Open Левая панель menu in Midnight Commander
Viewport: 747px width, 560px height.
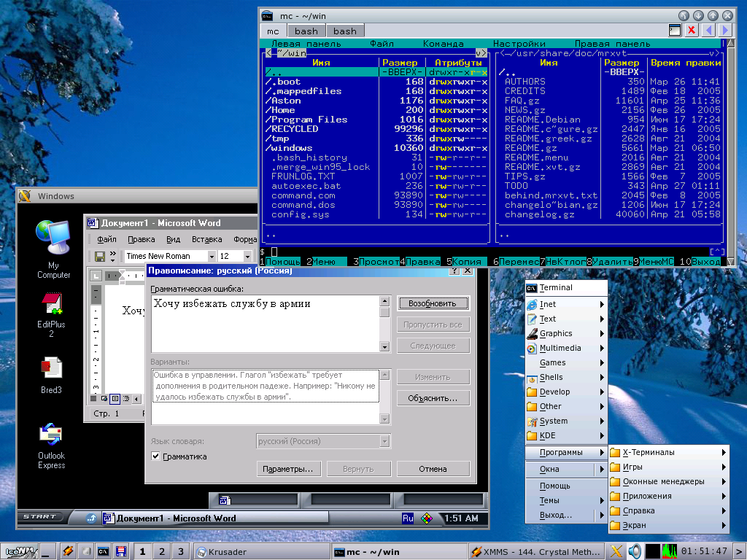pos(306,44)
